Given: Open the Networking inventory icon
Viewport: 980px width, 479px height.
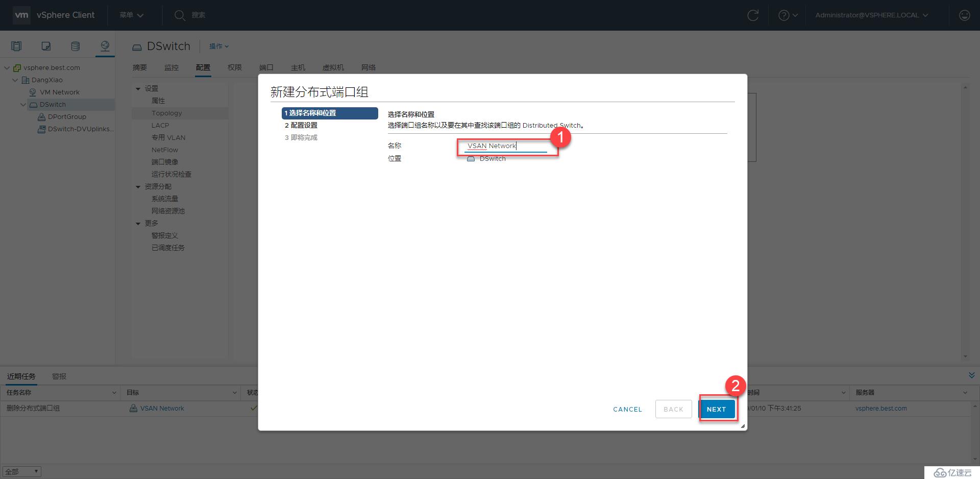Looking at the screenshot, I should click(105, 46).
